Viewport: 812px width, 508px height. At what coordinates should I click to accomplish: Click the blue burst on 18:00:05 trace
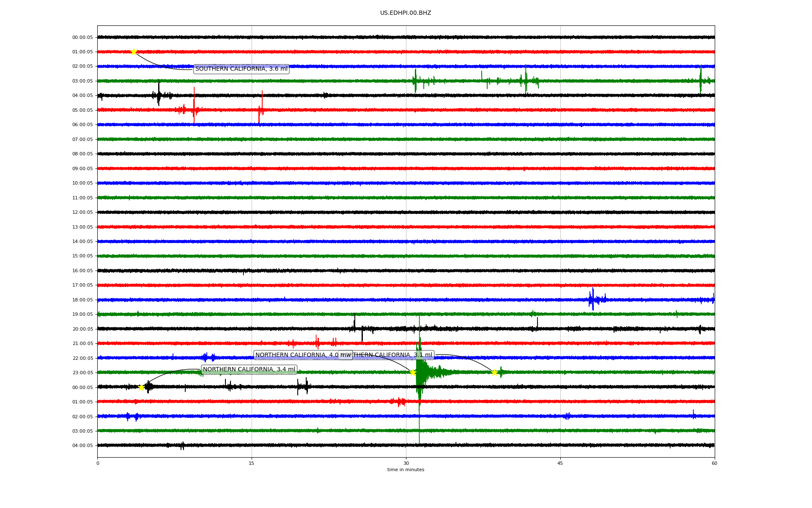tap(593, 299)
